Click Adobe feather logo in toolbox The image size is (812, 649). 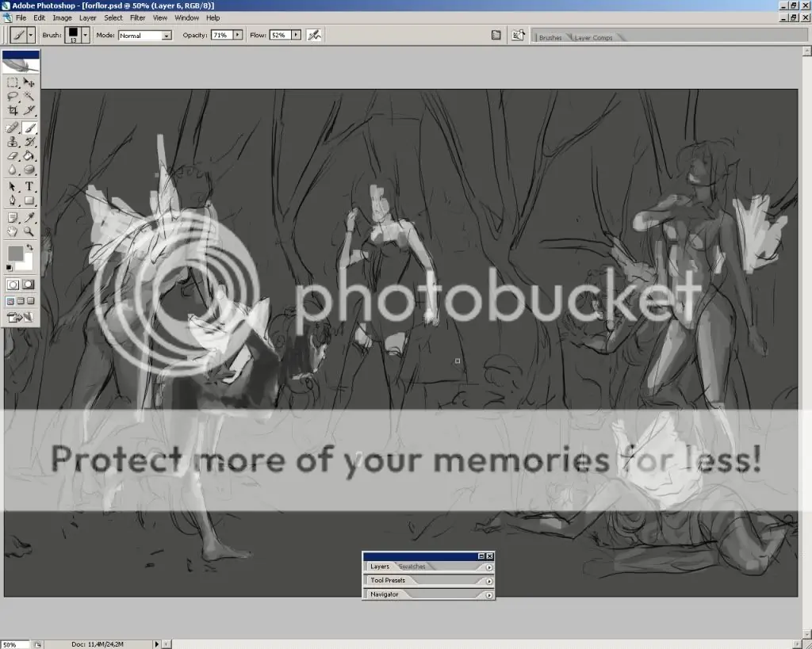pyautogui.click(x=21, y=66)
